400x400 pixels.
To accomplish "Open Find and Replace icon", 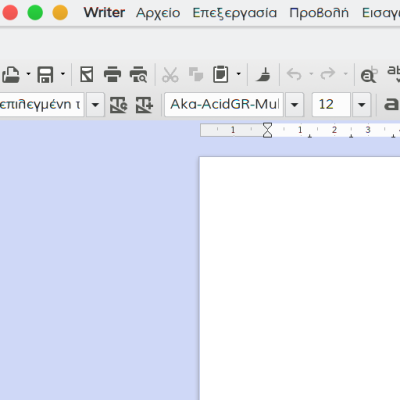I will pyautogui.click(x=369, y=74).
